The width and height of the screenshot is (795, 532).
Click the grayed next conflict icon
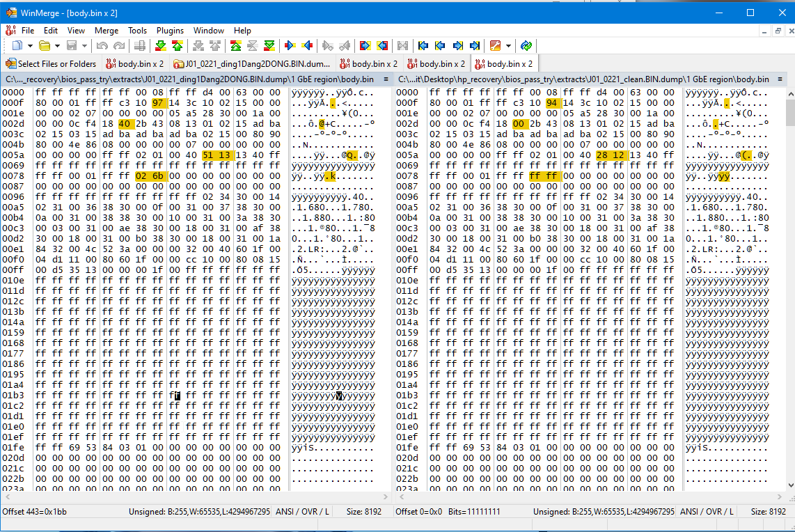pyautogui.click(x=198, y=46)
